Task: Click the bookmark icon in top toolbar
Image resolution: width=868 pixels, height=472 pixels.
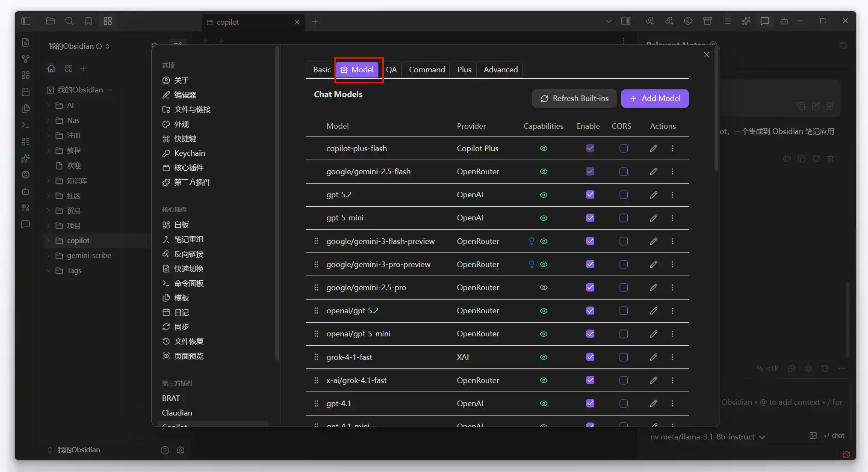Action: coord(88,21)
